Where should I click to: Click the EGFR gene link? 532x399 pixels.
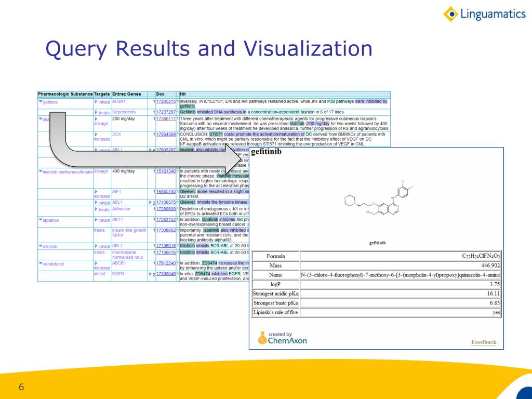point(118,273)
